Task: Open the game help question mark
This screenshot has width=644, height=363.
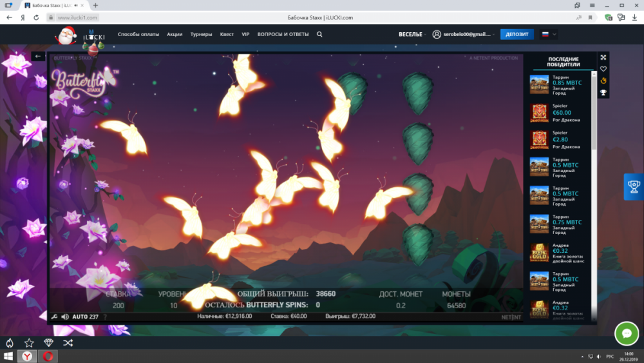Action: tap(105, 317)
